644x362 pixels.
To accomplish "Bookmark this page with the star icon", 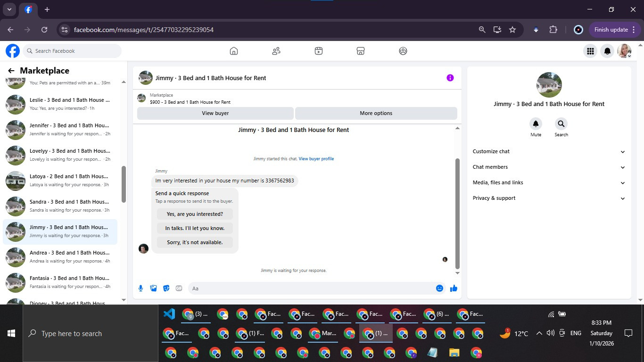I will tap(512, 30).
